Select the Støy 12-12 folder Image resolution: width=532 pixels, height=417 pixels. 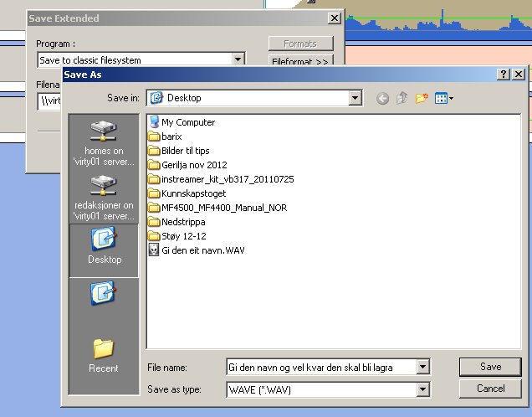(x=177, y=236)
